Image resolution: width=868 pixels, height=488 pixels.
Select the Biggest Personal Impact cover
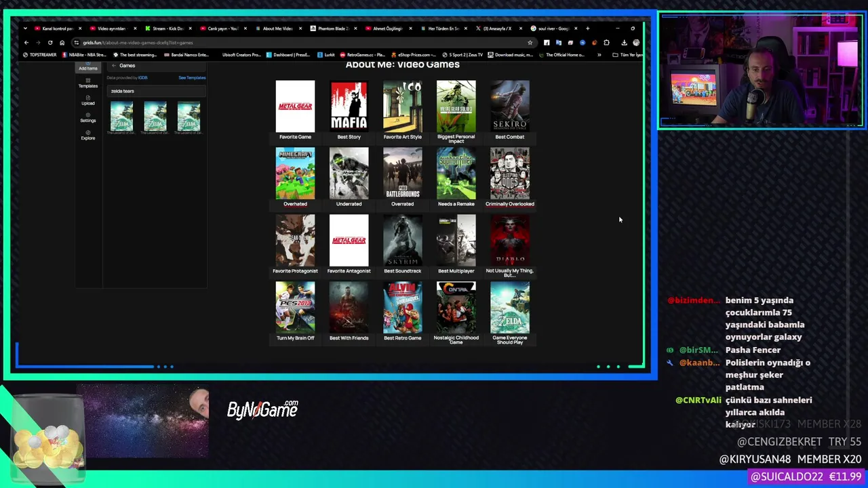click(x=456, y=106)
